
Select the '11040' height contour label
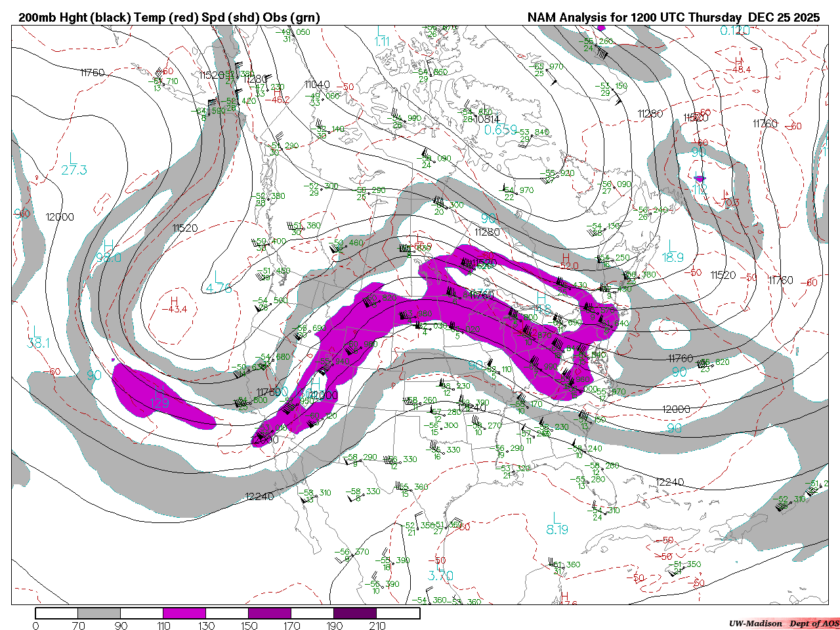(x=317, y=84)
